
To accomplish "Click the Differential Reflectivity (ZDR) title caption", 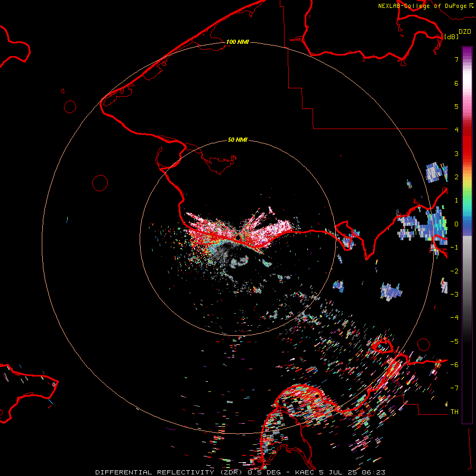I will pyautogui.click(x=169, y=472).
